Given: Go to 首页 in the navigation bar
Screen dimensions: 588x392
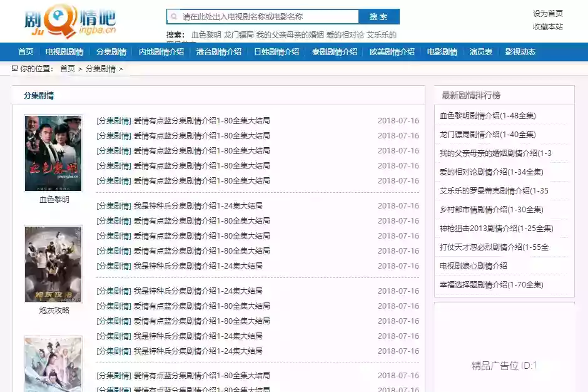Looking at the screenshot, I should pos(26,52).
